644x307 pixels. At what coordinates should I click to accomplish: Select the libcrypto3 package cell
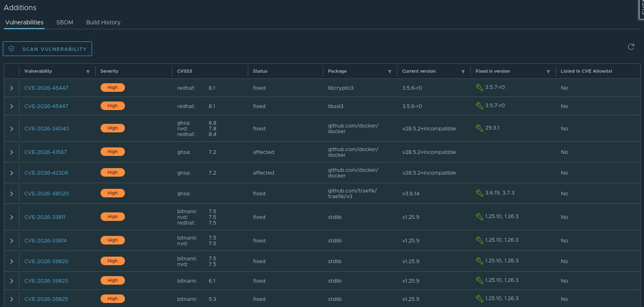[x=341, y=88]
